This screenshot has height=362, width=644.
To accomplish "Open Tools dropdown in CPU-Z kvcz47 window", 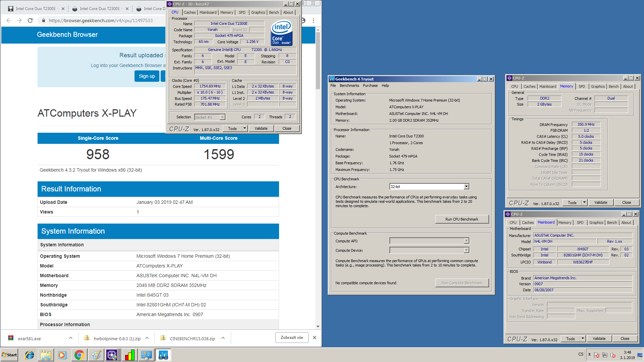I will coord(245,128).
